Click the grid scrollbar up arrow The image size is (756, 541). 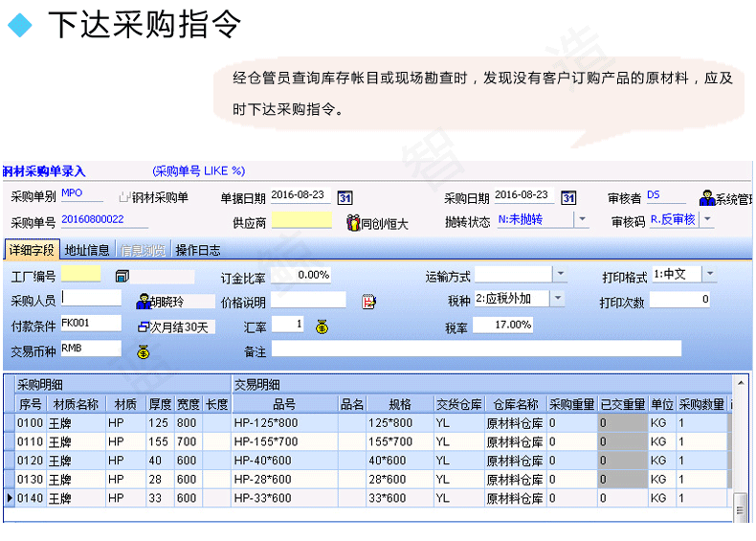coord(741,383)
